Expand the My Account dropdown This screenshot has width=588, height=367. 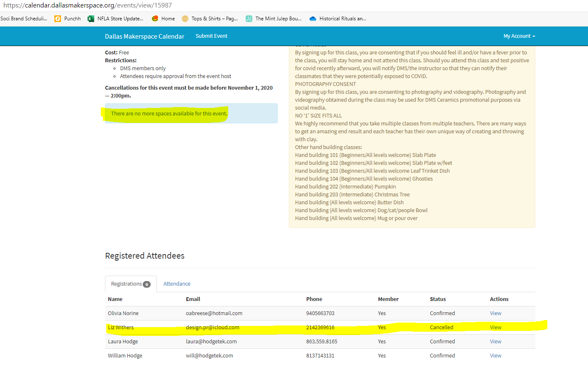[x=519, y=36]
